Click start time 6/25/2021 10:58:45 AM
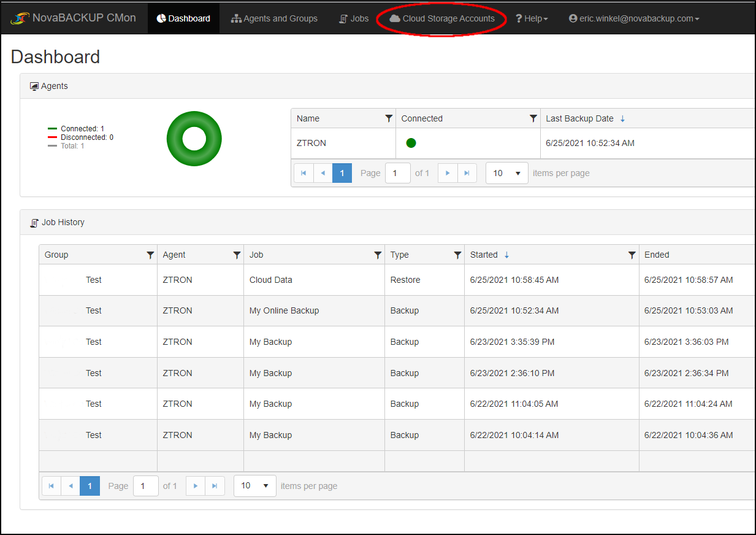 coord(514,280)
